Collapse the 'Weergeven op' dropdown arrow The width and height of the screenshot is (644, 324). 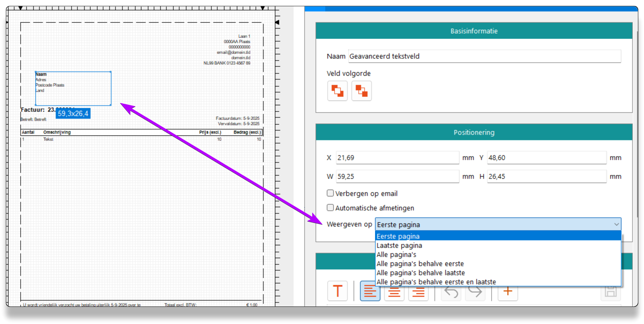[x=616, y=225]
